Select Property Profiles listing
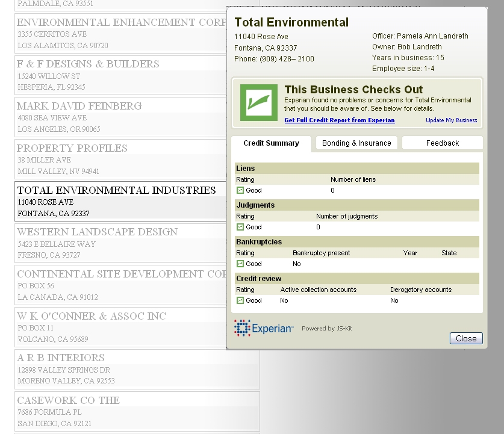Viewport: 504px width, 434px height. tap(120, 160)
